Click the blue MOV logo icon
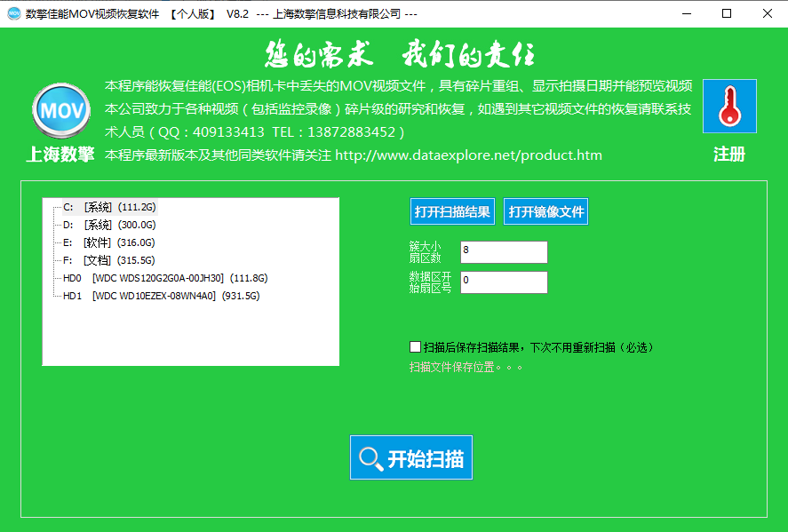This screenshot has height=532, width=788. [60, 110]
